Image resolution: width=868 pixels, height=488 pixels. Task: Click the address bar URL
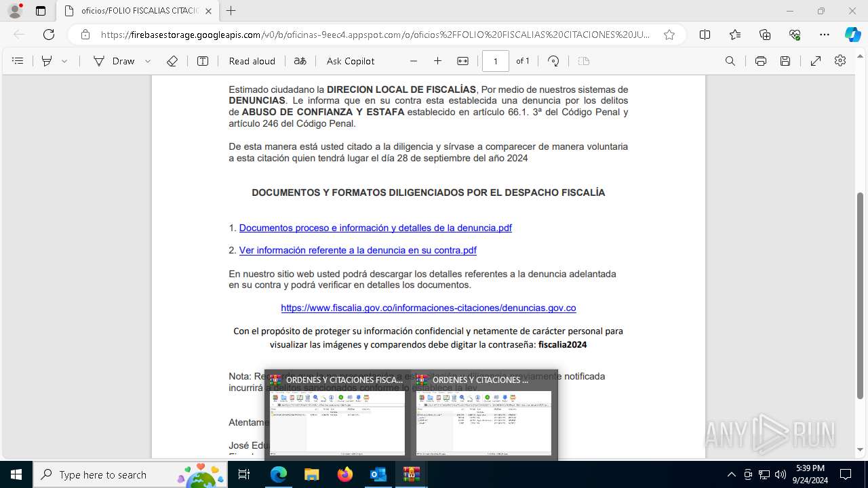[x=375, y=35]
